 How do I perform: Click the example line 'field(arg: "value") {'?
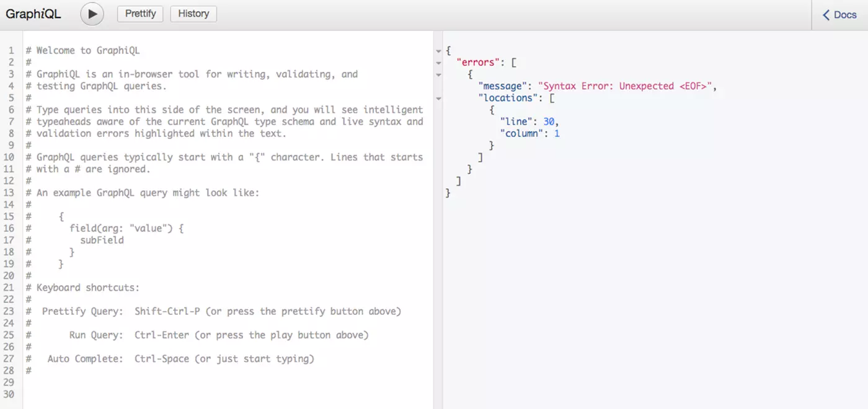coord(126,229)
